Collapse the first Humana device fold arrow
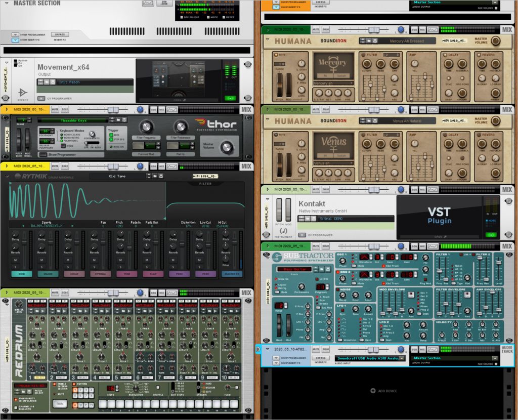Image resolution: width=518 pixels, height=420 pixels. 268,39
